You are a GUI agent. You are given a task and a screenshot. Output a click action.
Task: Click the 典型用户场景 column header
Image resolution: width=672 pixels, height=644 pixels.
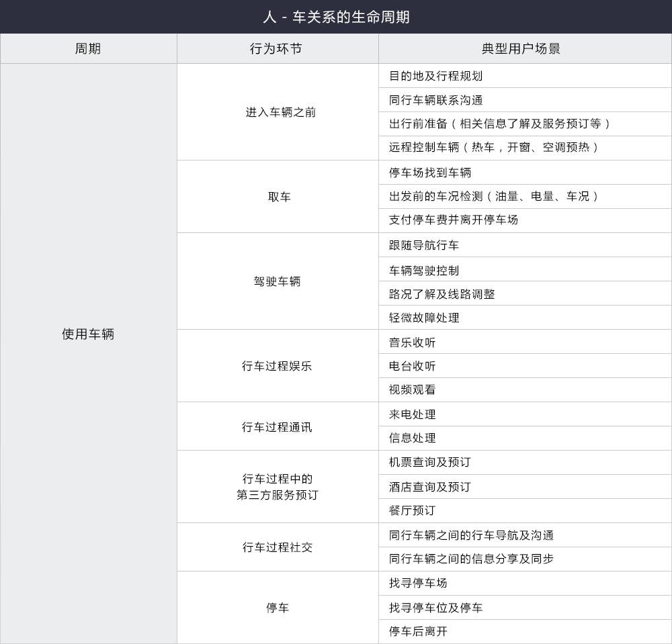524,49
